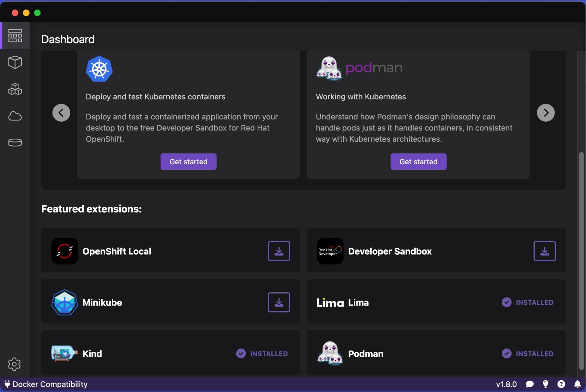Open notifications bell in status bar

point(577,384)
